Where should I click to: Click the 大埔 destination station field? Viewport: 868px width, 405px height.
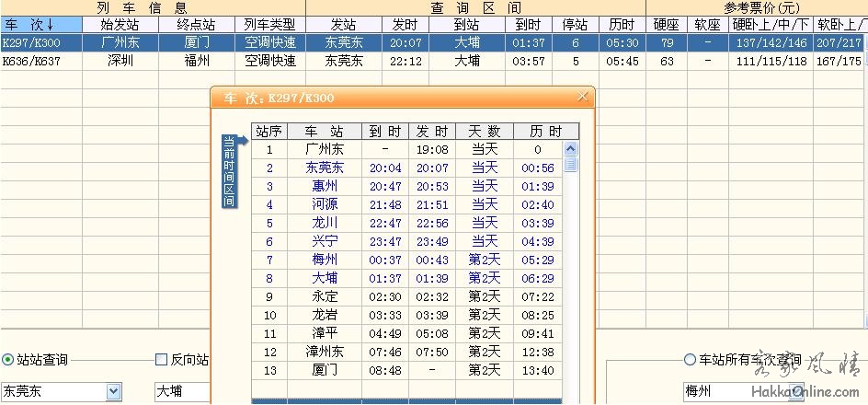pyautogui.click(x=182, y=391)
